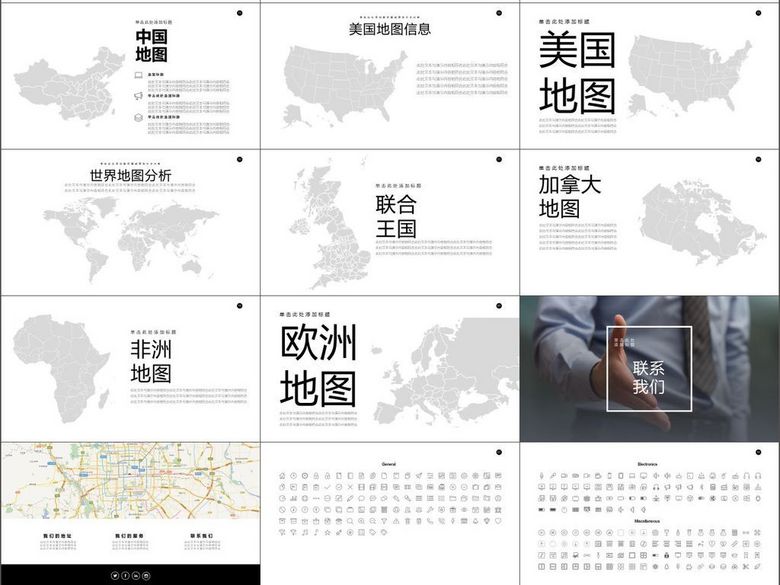Select the grey Europe map graphic
The width and height of the screenshot is (780, 585).
pos(445,371)
